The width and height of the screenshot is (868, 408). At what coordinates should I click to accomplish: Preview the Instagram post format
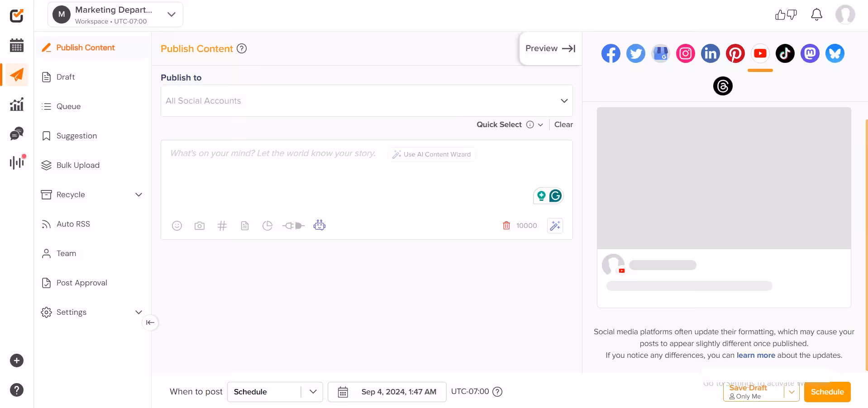[686, 53]
